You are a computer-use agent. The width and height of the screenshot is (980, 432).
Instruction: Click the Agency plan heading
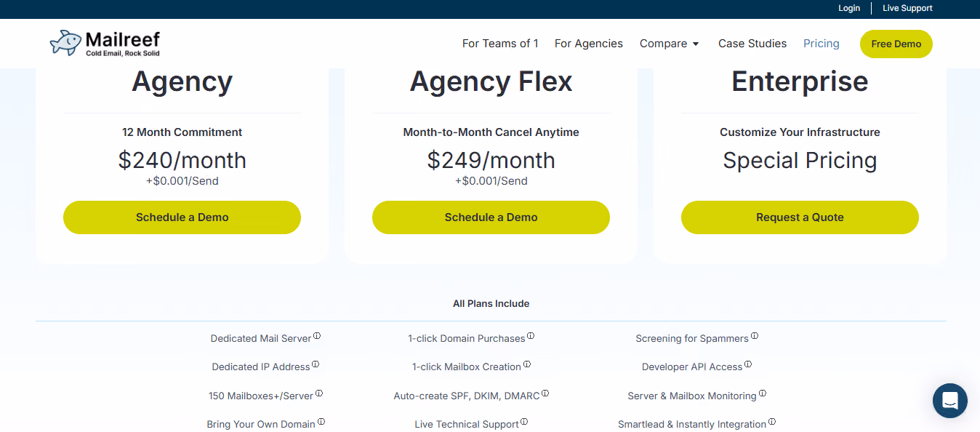(182, 81)
